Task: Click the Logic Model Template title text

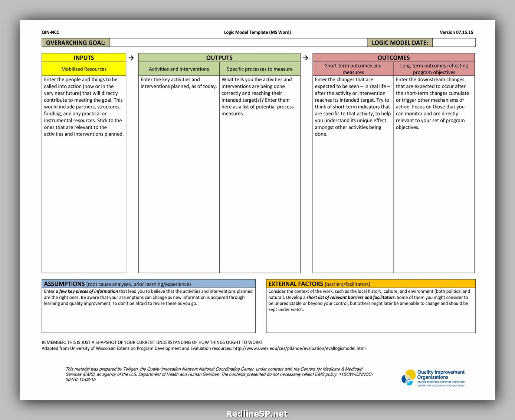Action: 257,32
